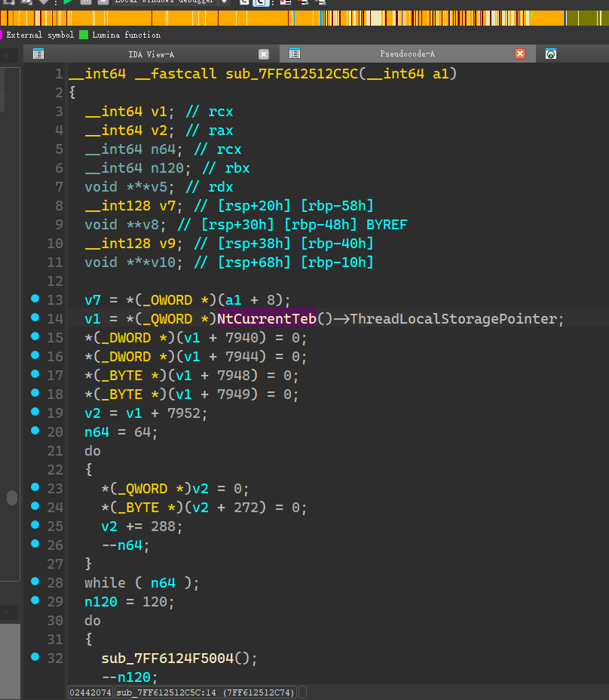Image resolution: width=609 pixels, height=700 pixels.
Task: Click the __fastcall keyword in line 1
Action: [x=176, y=74]
